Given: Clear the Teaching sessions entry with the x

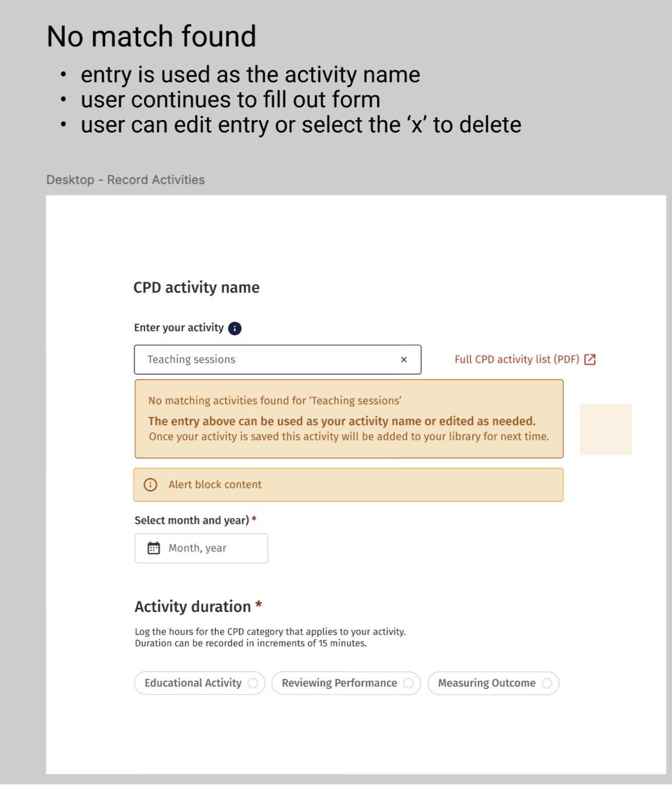Looking at the screenshot, I should click(404, 360).
